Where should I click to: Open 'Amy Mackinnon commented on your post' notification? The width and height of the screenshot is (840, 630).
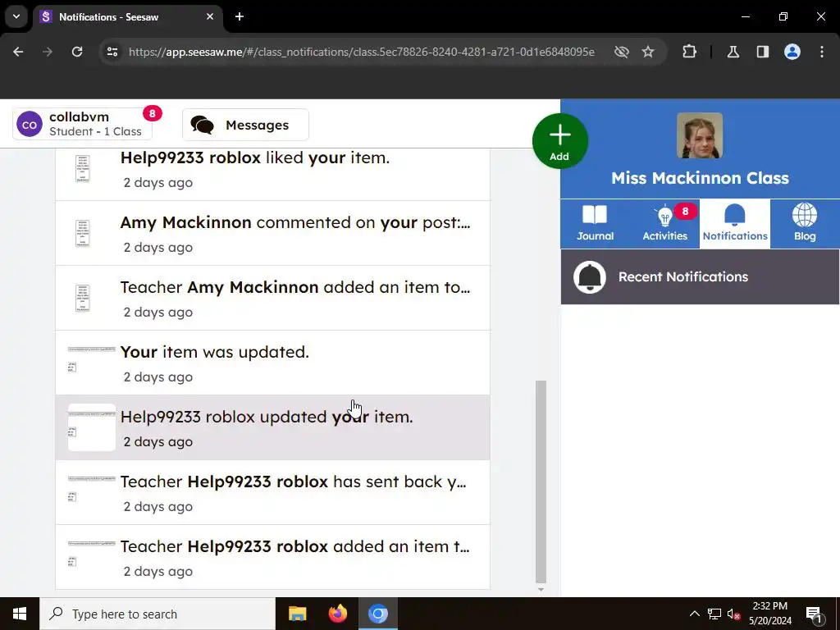[x=272, y=234]
